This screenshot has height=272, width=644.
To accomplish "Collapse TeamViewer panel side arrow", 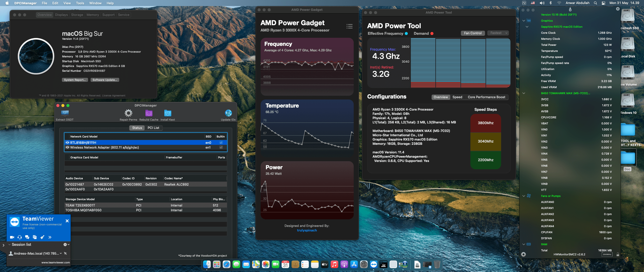I will coord(3,245).
